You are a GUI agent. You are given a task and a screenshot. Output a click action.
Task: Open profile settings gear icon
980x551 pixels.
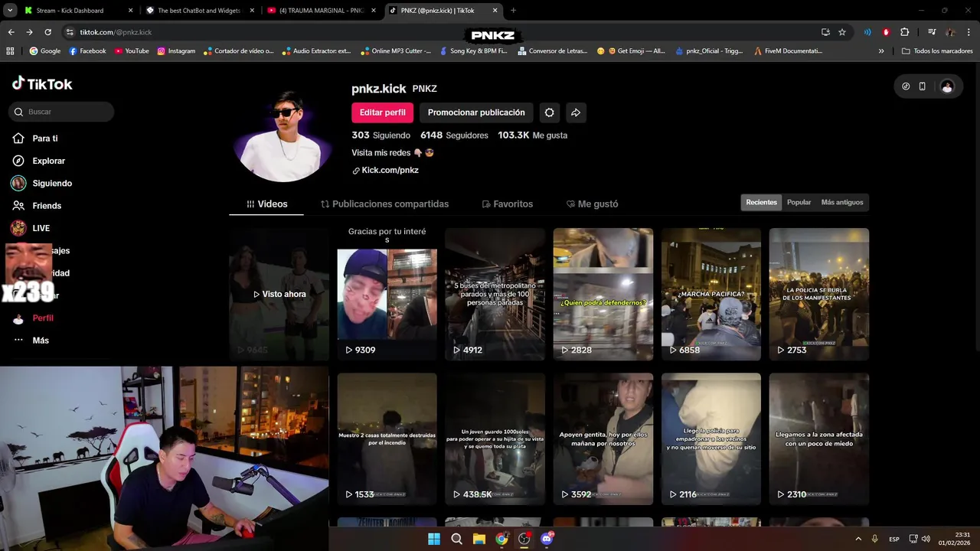coord(549,112)
